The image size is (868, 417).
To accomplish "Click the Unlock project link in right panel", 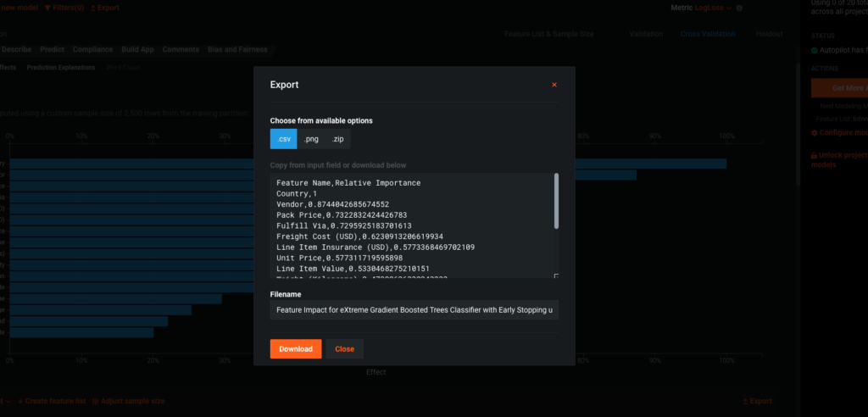I will [839, 160].
